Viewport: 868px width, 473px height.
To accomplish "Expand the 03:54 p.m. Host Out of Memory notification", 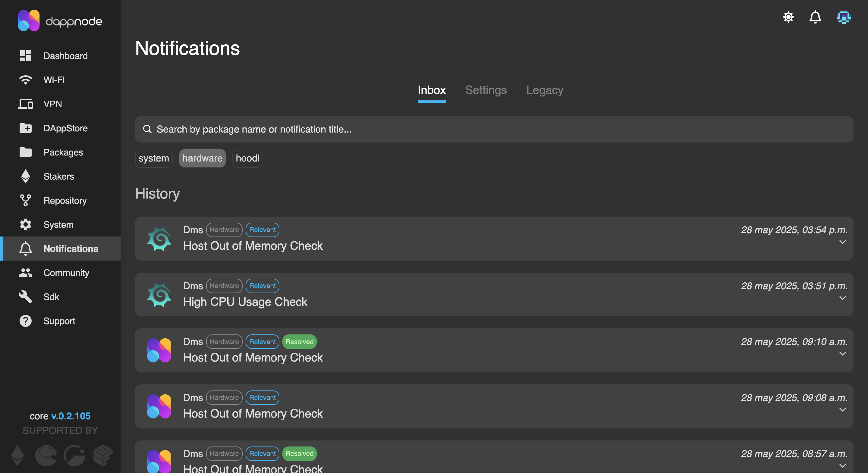I will [x=842, y=242].
